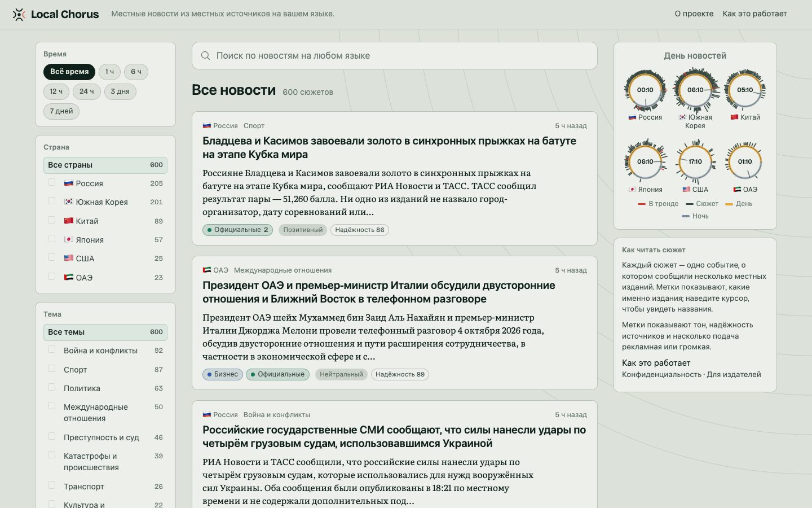This screenshot has width=812, height=508.
Task: Toggle the США country checkbox
Action: pos(52,257)
